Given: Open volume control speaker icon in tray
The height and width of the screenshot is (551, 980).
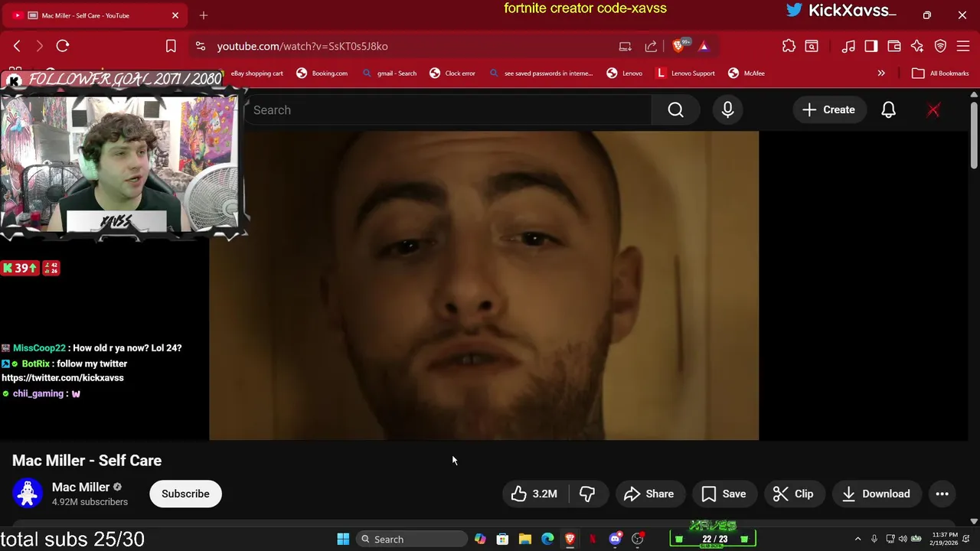Looking at the screenshot, I should point(903,539).
